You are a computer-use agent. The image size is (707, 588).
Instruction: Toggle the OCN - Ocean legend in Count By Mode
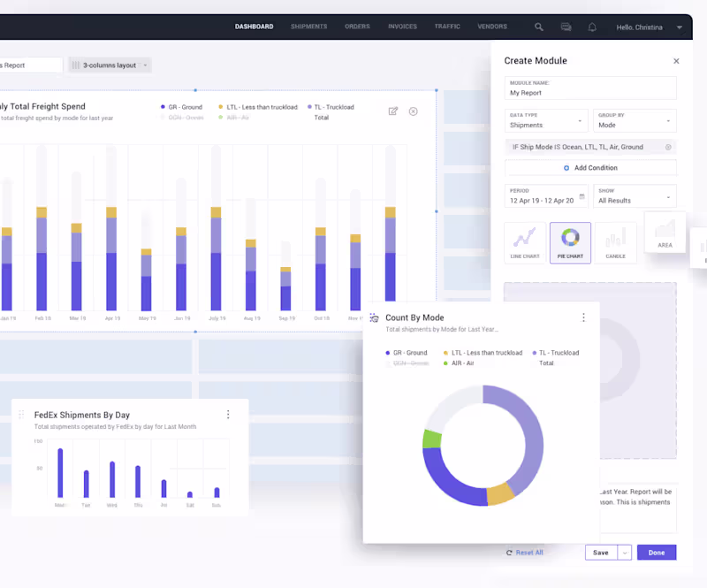tap(407, 363)
